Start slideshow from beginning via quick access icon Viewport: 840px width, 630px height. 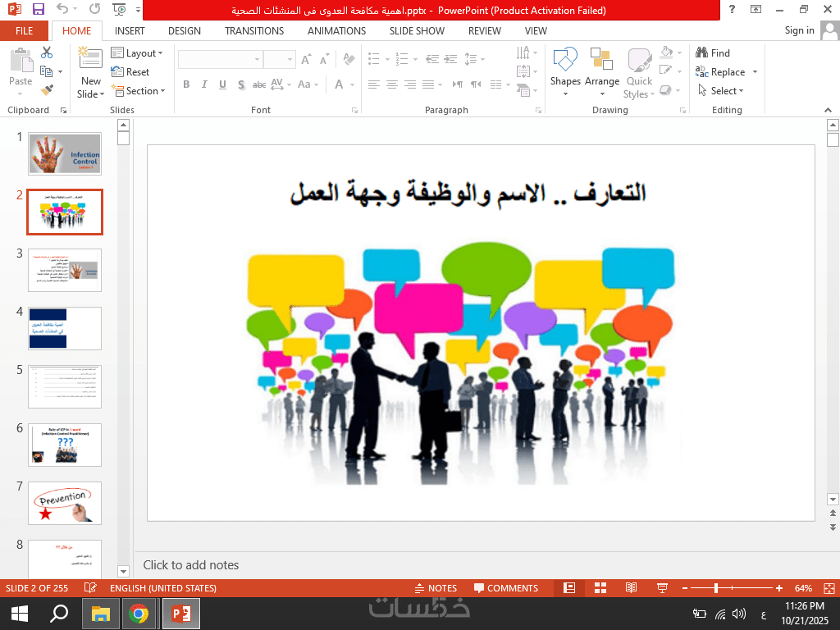coord(119,9)
